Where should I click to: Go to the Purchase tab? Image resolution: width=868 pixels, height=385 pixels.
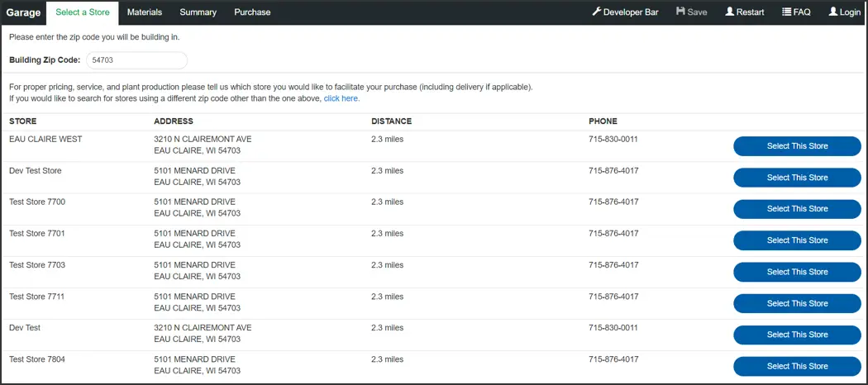tap(252, 12)
